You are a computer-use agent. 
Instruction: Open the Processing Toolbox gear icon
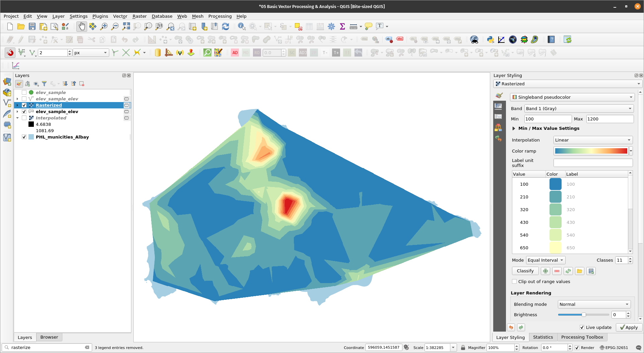tap(331, 26)
